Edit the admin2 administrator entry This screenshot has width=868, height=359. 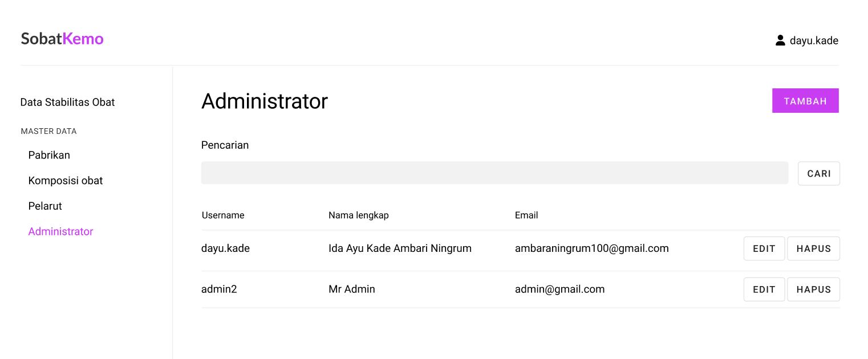(x=764, y=289)
